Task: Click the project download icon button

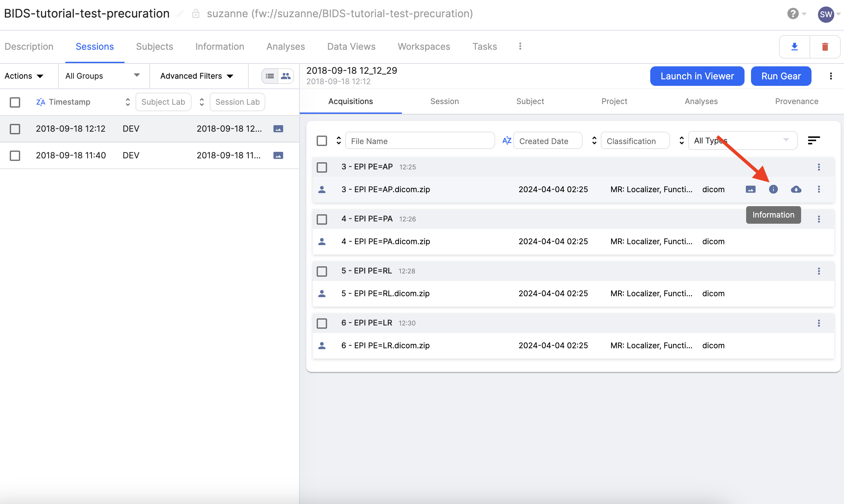Action: [795, 46]
